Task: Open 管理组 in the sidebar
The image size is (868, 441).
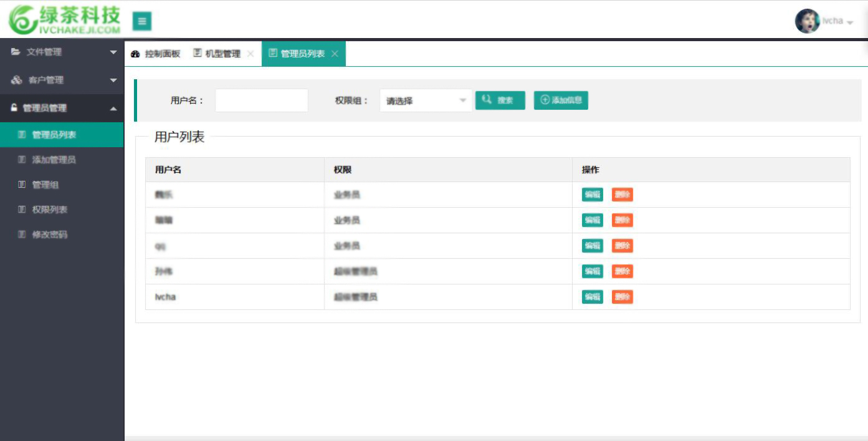Action: (x=62, y=185)
